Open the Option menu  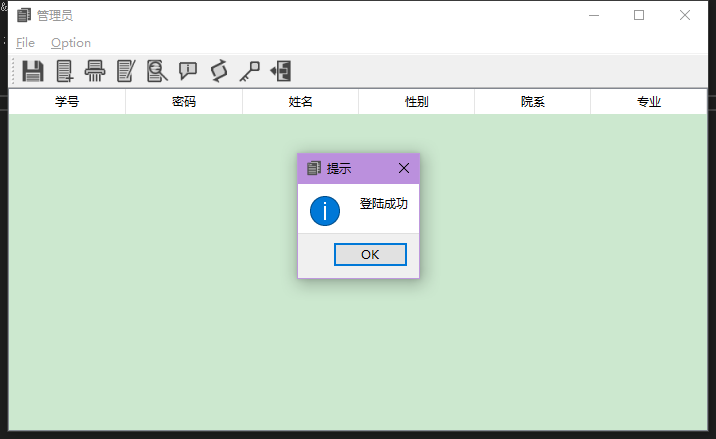pyautogui.click(x=71, y=43)
